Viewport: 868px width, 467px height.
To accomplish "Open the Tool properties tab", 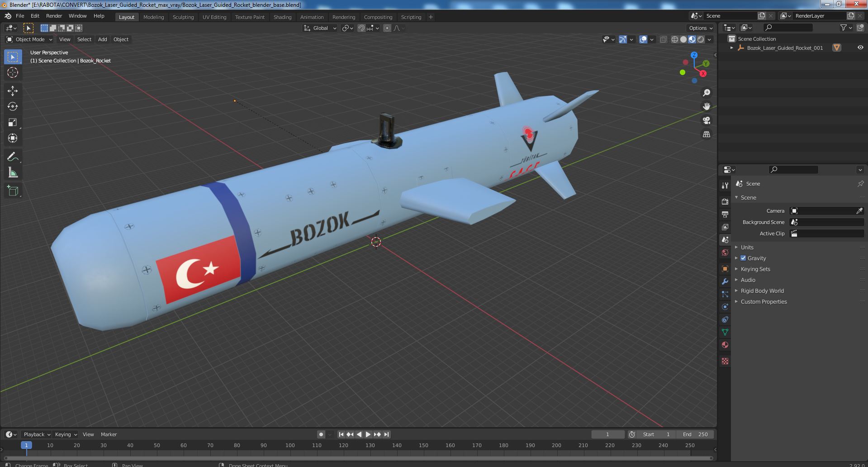I will point(725,185).
